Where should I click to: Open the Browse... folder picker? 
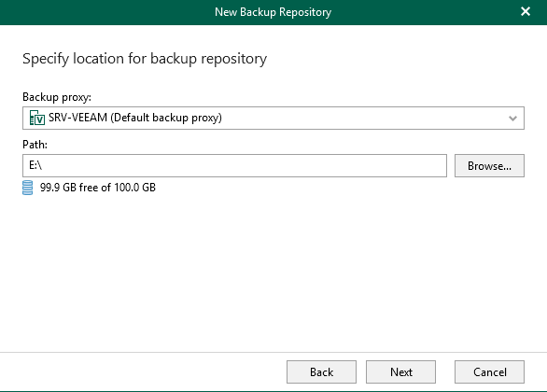pyautogui.click(x=489, y=165)
